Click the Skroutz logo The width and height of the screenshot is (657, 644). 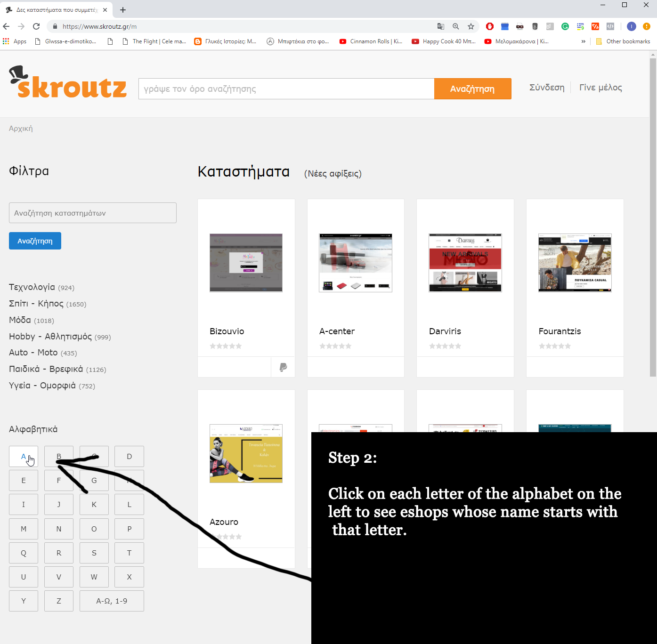click(68, 82)
